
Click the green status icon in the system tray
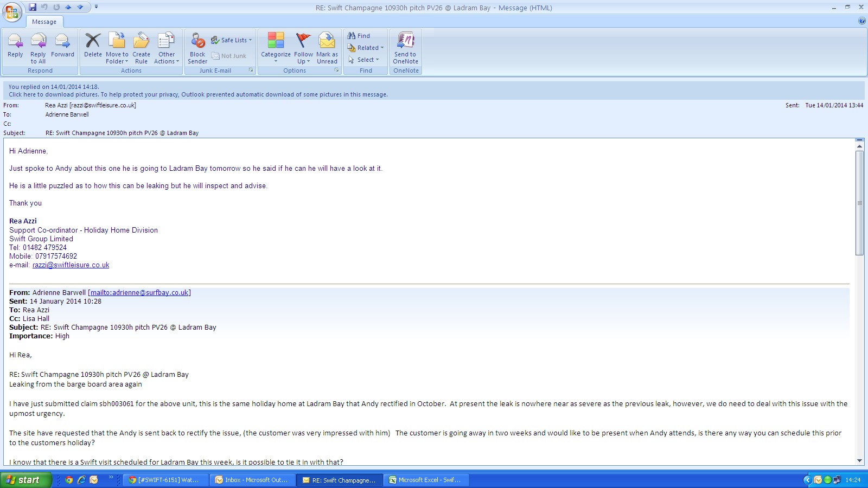pyautogui.click(x=827, y=480)
